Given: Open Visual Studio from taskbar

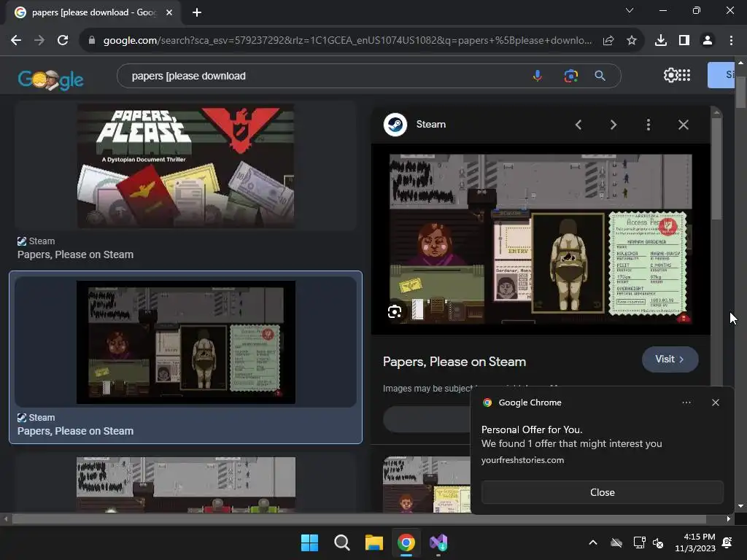Looking at the screenshot, I should click(x=438, y=542).
